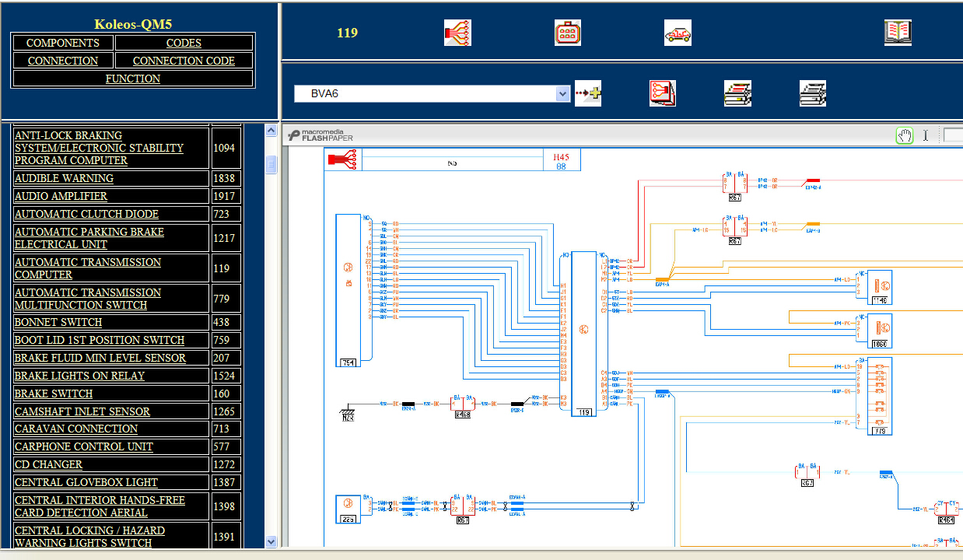Open BONNET SWITCH link
Viewport: 963px width, 560px height.
pos(58,322)
